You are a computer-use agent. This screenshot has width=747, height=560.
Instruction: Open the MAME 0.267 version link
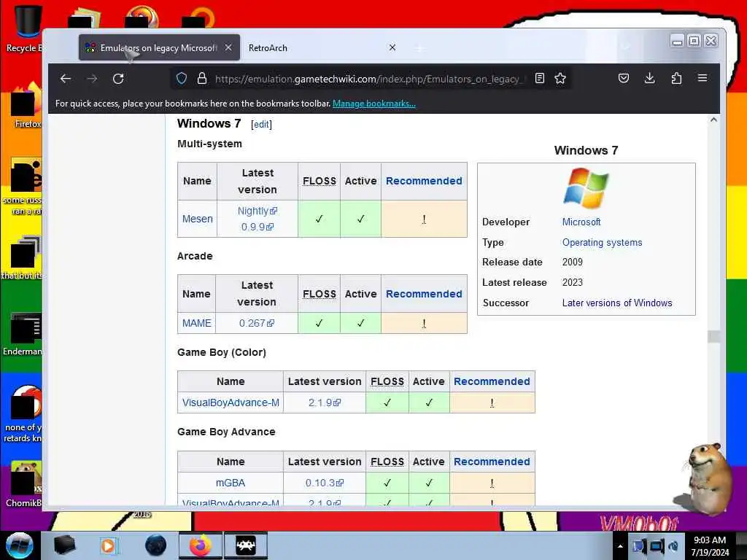pyautogui.click(x=256, y=323)
